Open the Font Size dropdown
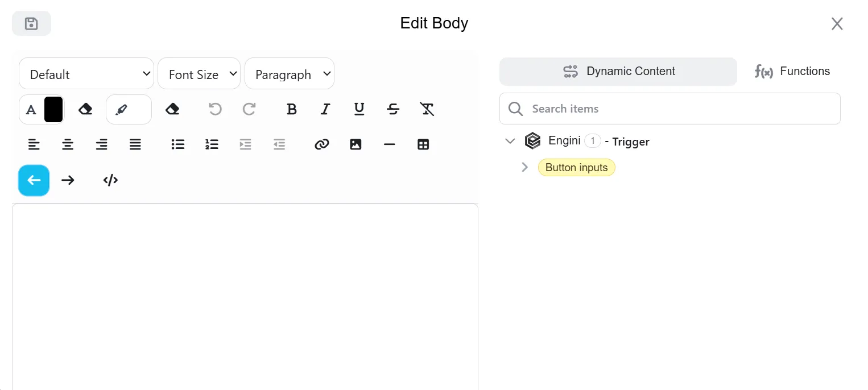868x390 pixels. point(199,73)
